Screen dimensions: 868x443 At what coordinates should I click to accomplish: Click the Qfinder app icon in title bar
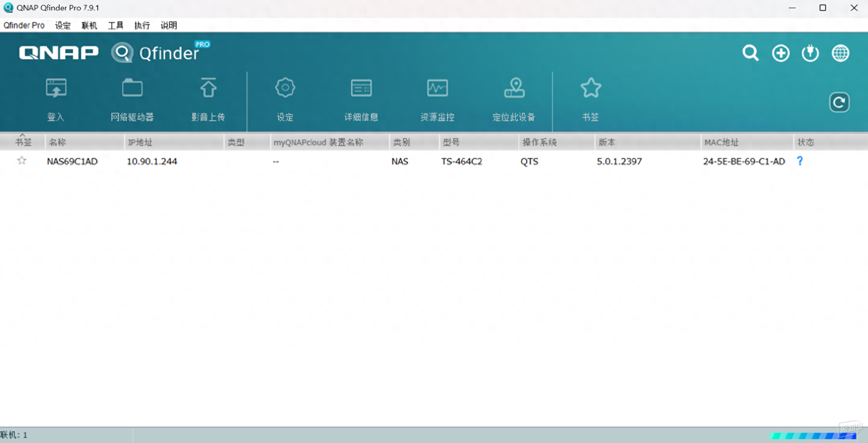8,8
